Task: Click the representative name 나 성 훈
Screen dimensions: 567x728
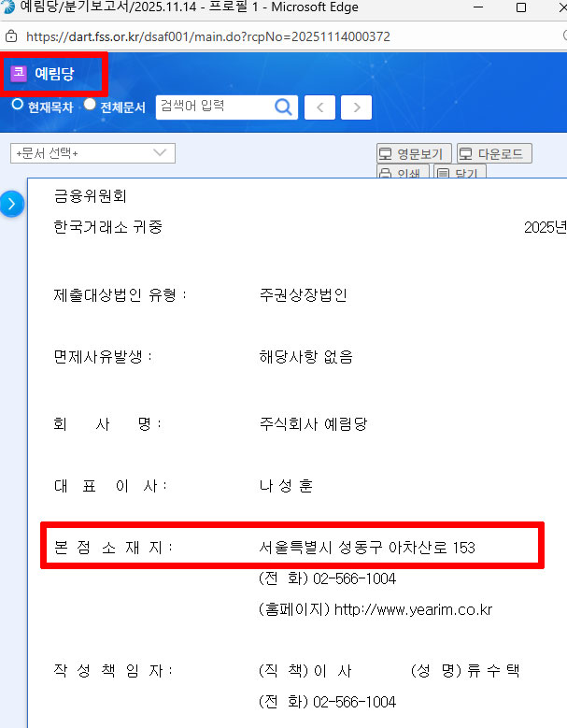Action: pyautogui.click(x=286, y=486)
